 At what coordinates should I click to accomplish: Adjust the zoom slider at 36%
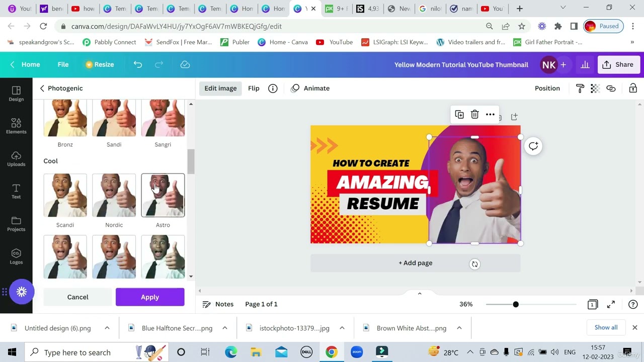pyautogui.click(x=516, y=304)
